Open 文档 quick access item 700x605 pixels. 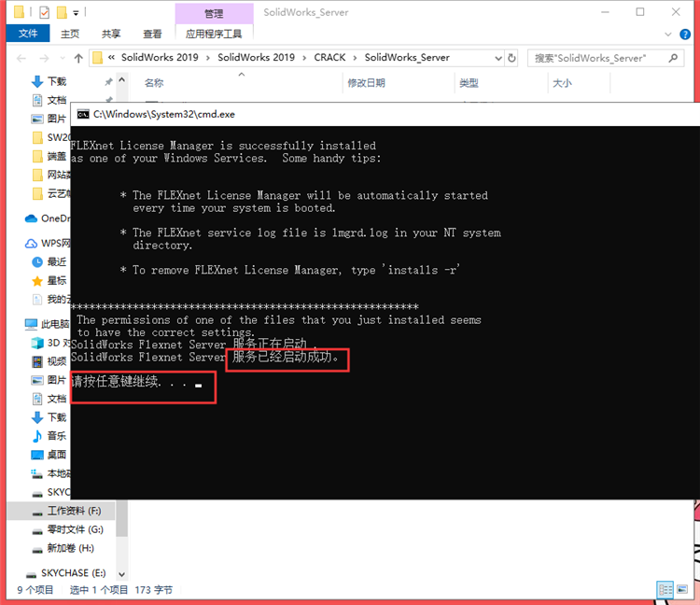pos(49,100)
